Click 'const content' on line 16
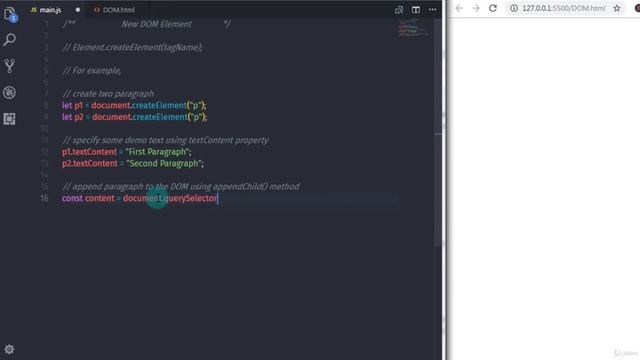The width and height of the screenshot is (640, 360). coord(88,198)
